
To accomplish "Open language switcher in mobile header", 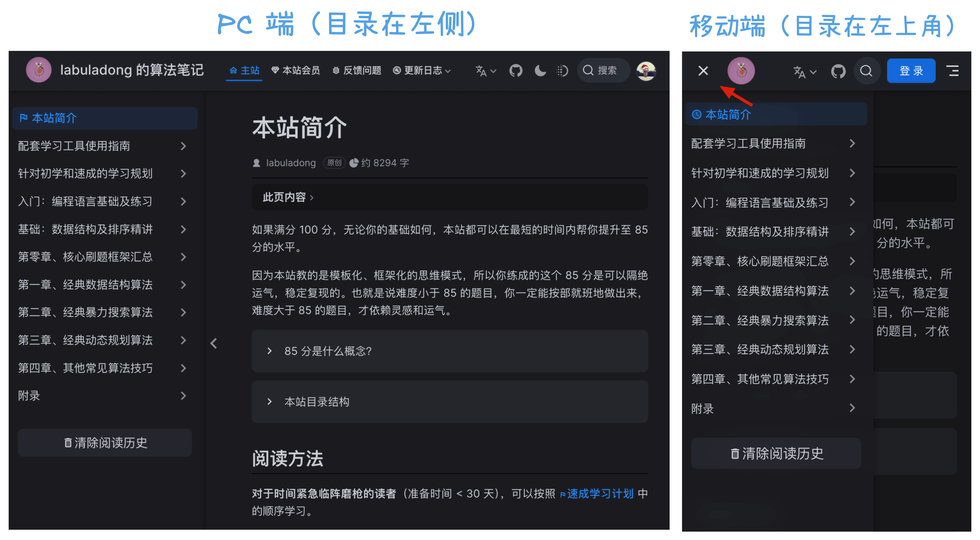I will pos(805,71).
